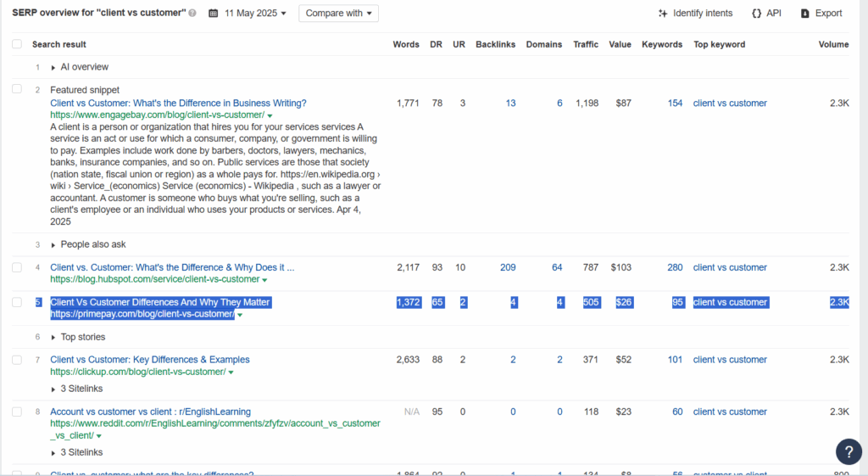
Task: Click the API curly braces icon
Action: click(756, 13)
